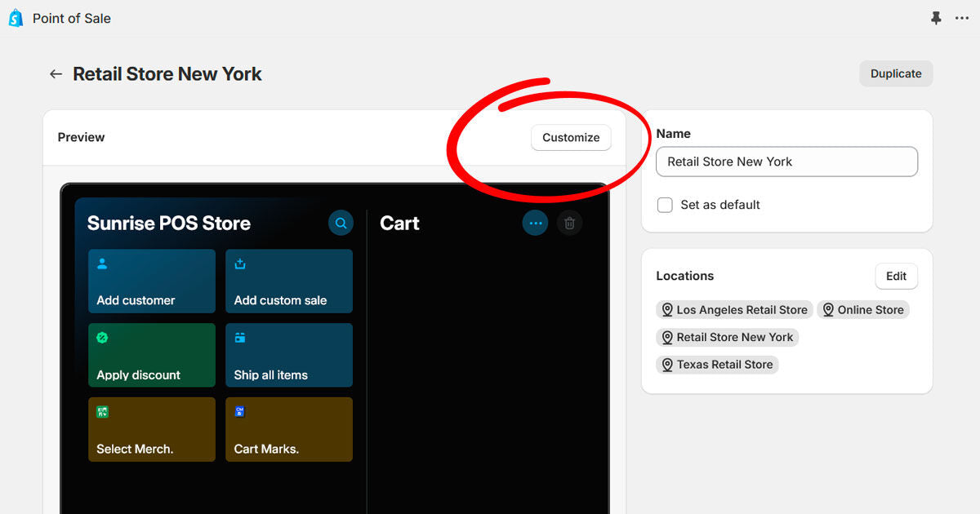Pin the Point of Sale app

(936, 18)
